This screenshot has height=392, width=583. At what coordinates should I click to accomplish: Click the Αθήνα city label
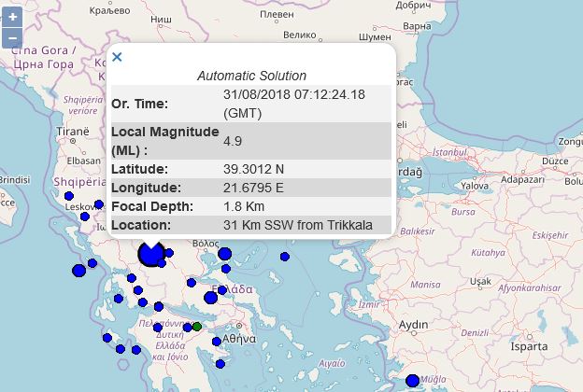pos(237,337)
